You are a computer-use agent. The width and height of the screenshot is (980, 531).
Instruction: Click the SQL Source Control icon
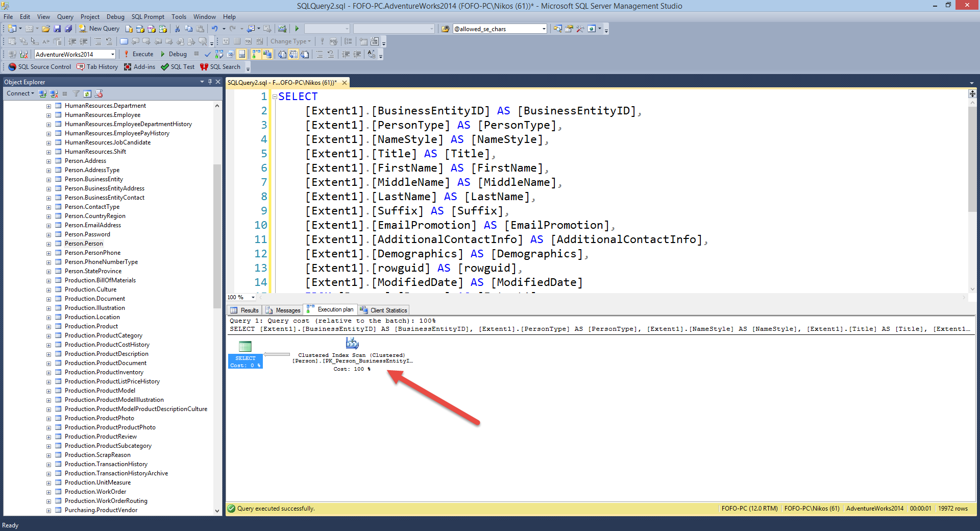(40, 67)
